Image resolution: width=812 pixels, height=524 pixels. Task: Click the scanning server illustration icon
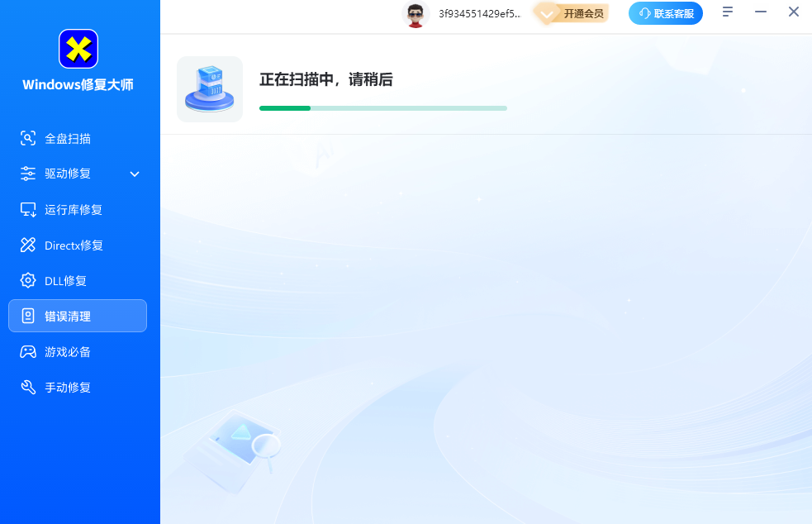point(210,89)
